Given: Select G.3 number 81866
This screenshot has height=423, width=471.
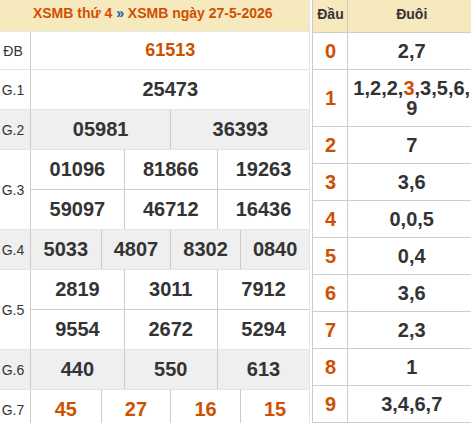Looking at the screenshot, I should coord(171,169).
